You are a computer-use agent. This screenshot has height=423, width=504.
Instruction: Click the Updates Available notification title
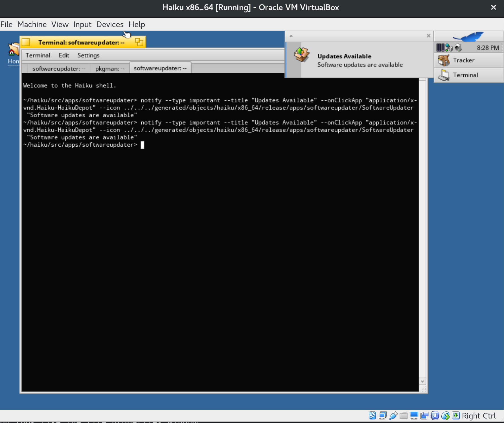point(344,56)
